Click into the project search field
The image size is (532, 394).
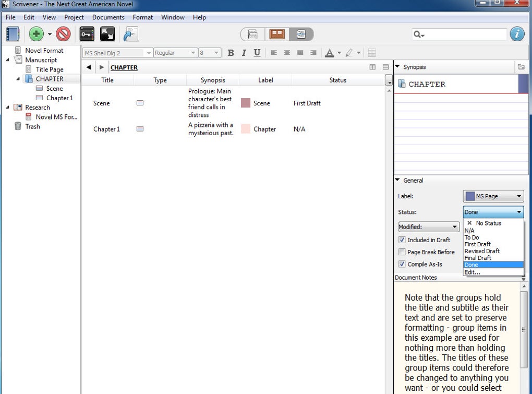pyautogui.click(x=465, y=34)
